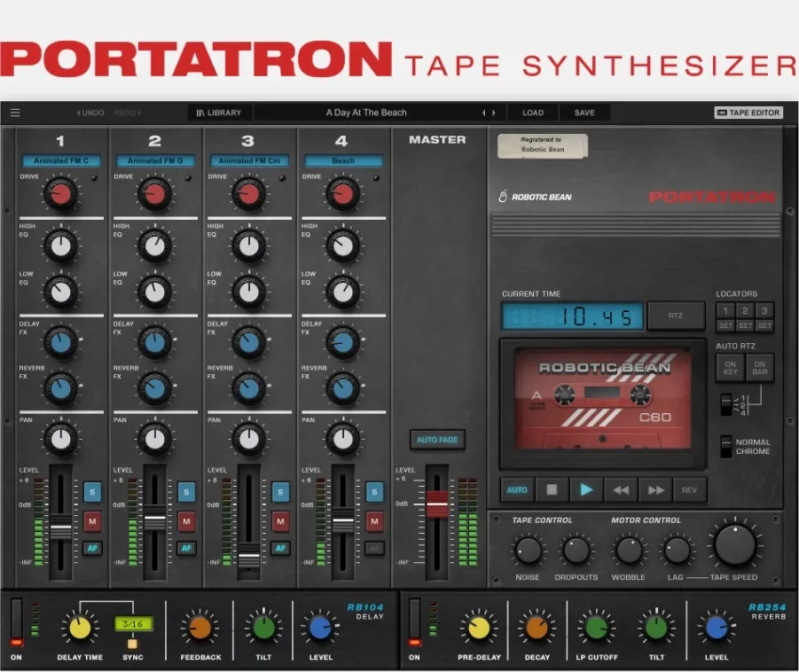
Task: Click track 1 Delay FX knob
Action: point(60,342)
